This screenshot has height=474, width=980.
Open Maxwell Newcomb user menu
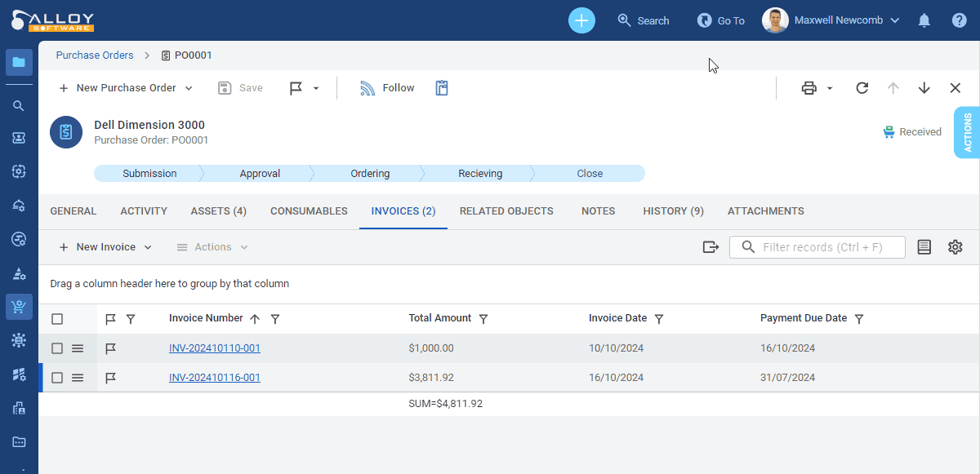(x=831, y=20)
